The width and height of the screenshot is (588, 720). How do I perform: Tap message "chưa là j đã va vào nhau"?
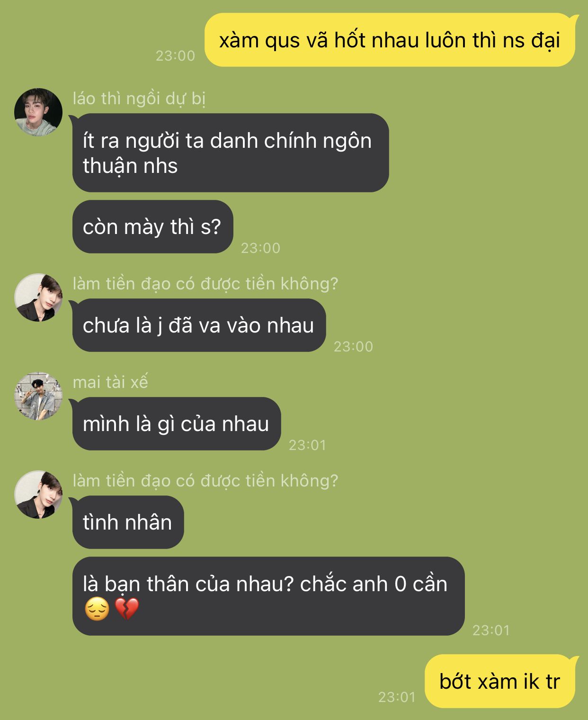pos(198,325)
